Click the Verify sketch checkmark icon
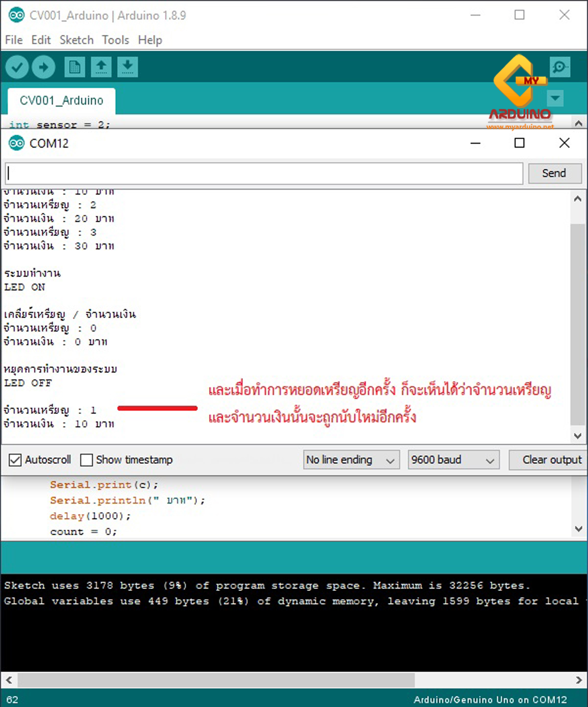The width and height of the screenshot is (588, 707). (x=17, y=67)
